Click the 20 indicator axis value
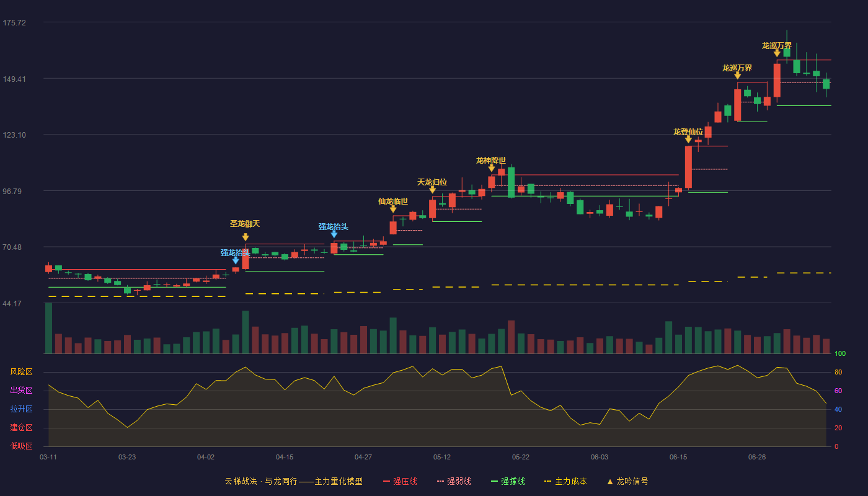This screenshot has width=868, height=496. pyautogui.click(x=838, y=428)
